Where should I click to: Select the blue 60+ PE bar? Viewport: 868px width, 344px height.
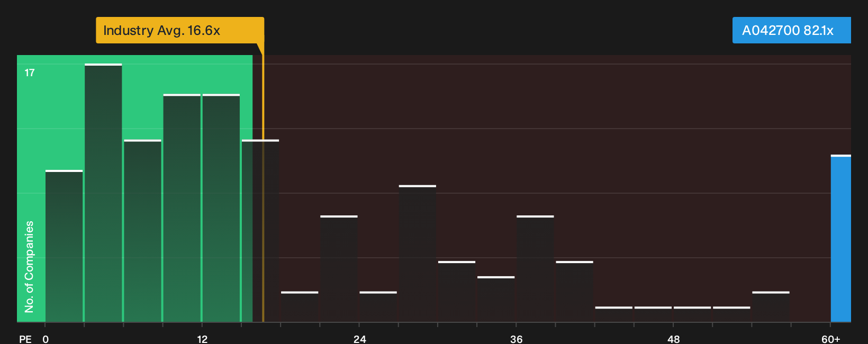[x=841, y=239]
